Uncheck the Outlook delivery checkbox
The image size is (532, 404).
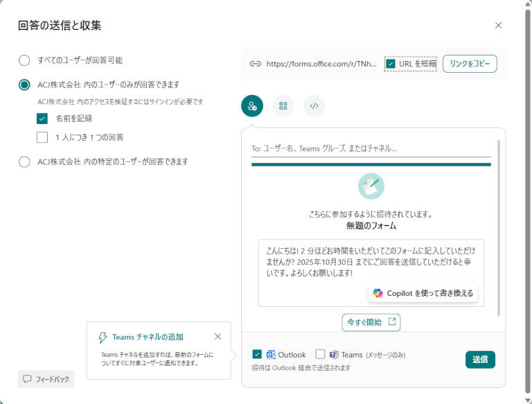coord(257,354)
